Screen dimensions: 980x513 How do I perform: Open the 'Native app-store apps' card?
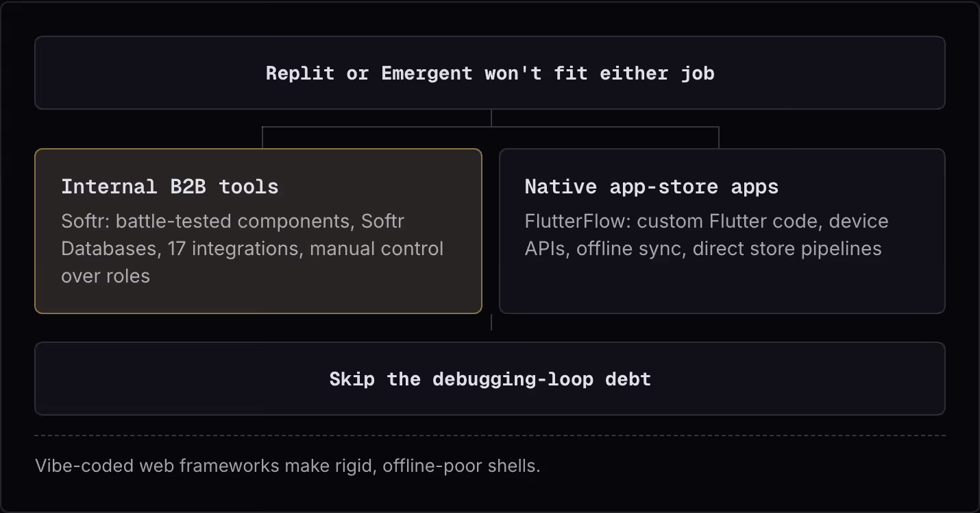(x=722, y=231)
